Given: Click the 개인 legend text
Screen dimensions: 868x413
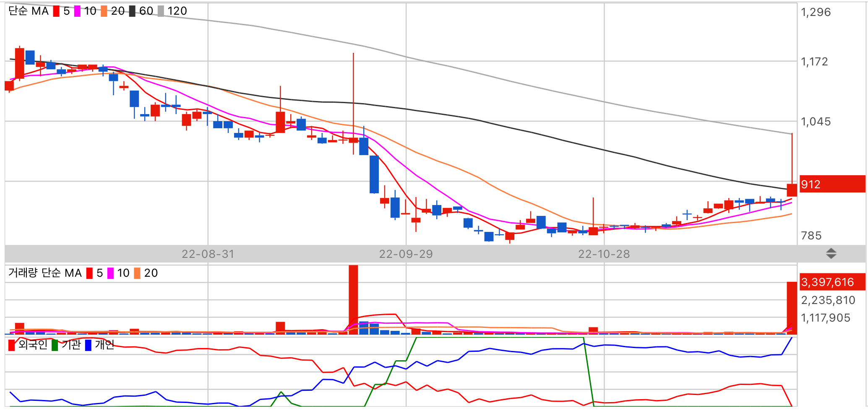Looking at the screenshot, I should pos(104,345).
